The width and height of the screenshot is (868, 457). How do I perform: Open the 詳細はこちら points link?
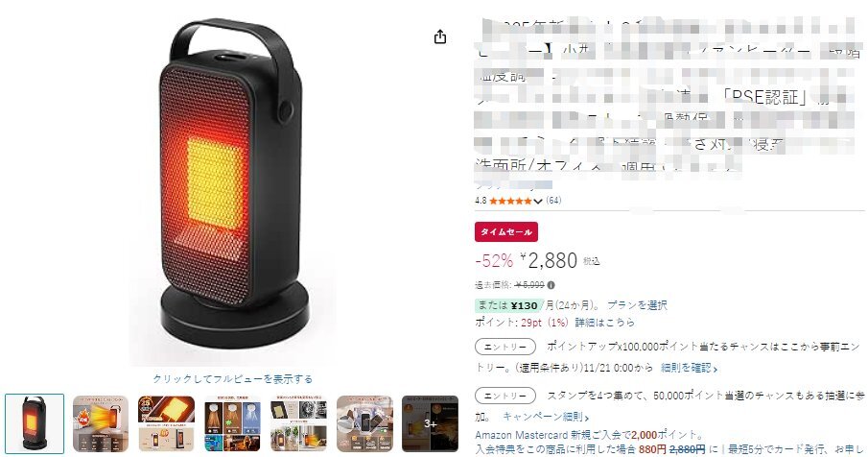tap(604, 323)
